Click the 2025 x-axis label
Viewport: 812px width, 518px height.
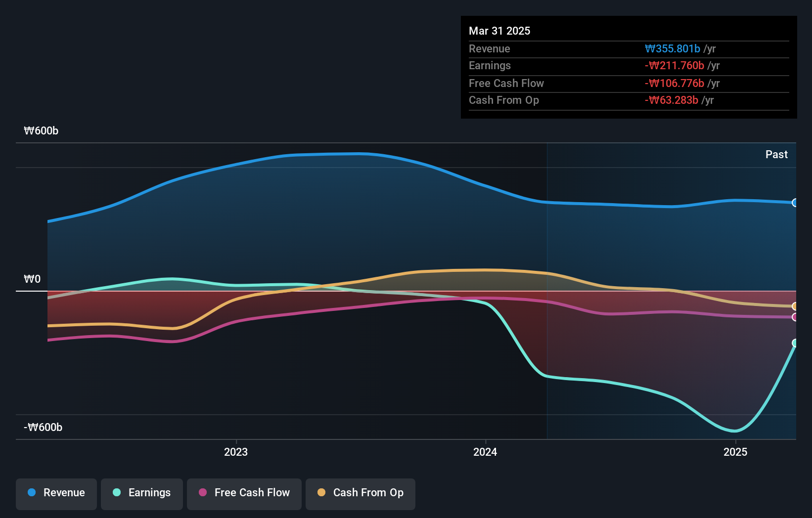pyautogui.click(x=735, y=452)
